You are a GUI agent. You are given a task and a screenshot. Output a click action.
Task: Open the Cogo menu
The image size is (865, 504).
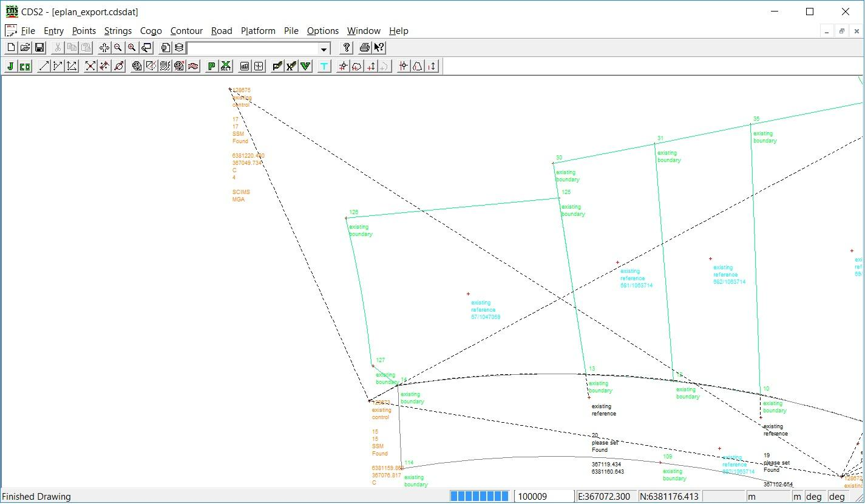[151, 31]
